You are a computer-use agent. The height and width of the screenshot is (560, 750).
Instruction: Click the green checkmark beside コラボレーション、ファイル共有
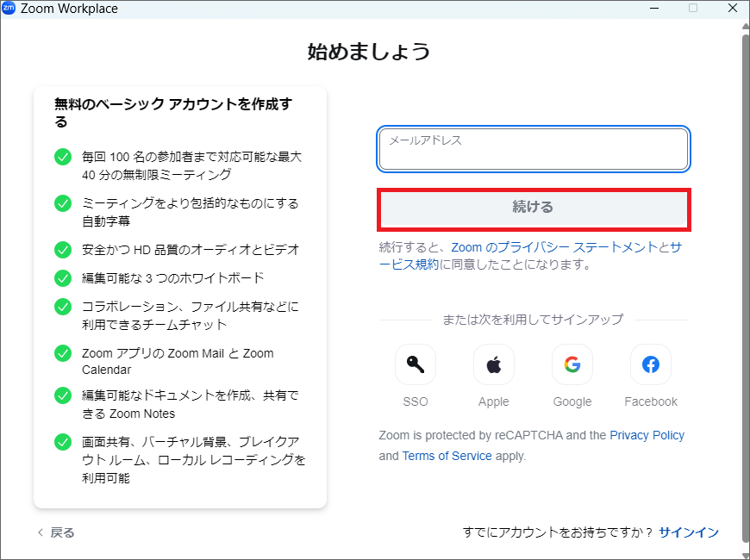[63, 307]
